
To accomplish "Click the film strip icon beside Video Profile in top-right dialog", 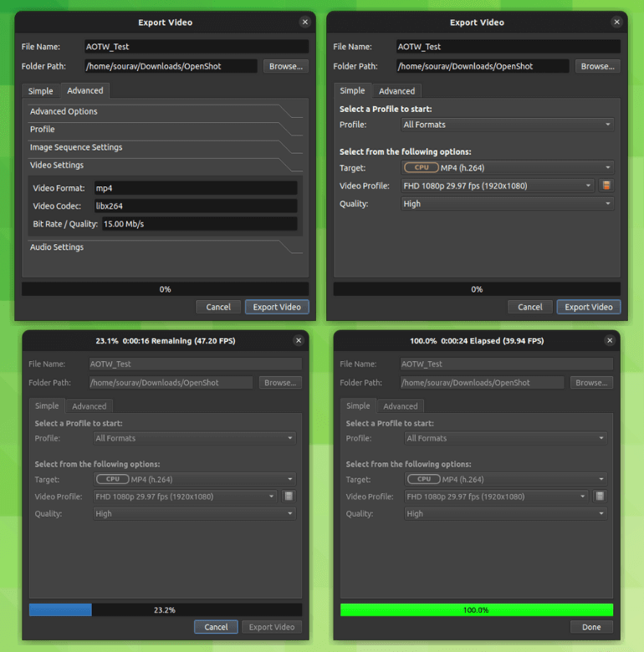I will point(606,186).
